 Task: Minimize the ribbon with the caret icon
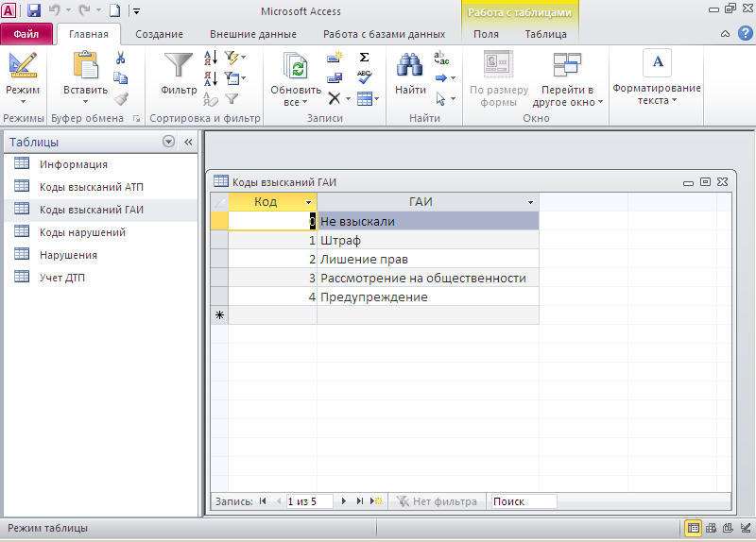(x=725, y=34)
